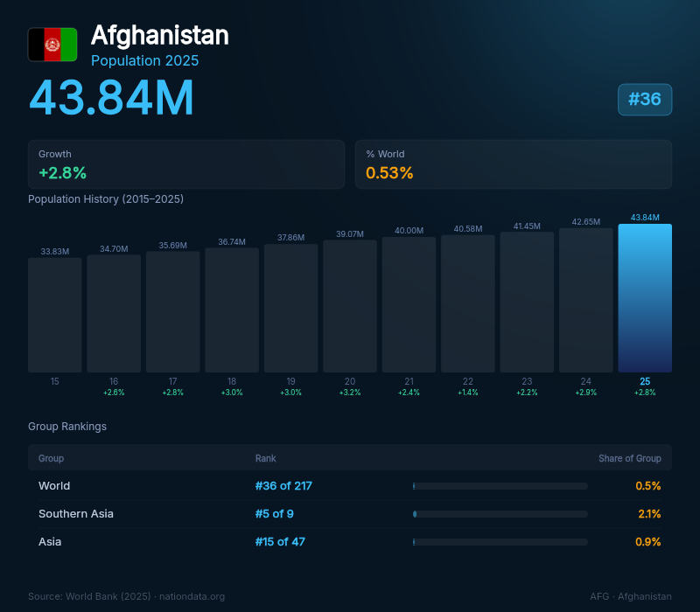Click the #36 rank badge

click(645, 100)
